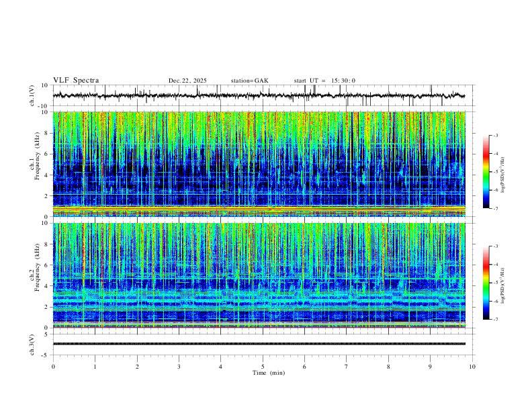Click the "station=GAK" label
The height and width of the screenshot is (411, 532).
(x=249, y=81)
